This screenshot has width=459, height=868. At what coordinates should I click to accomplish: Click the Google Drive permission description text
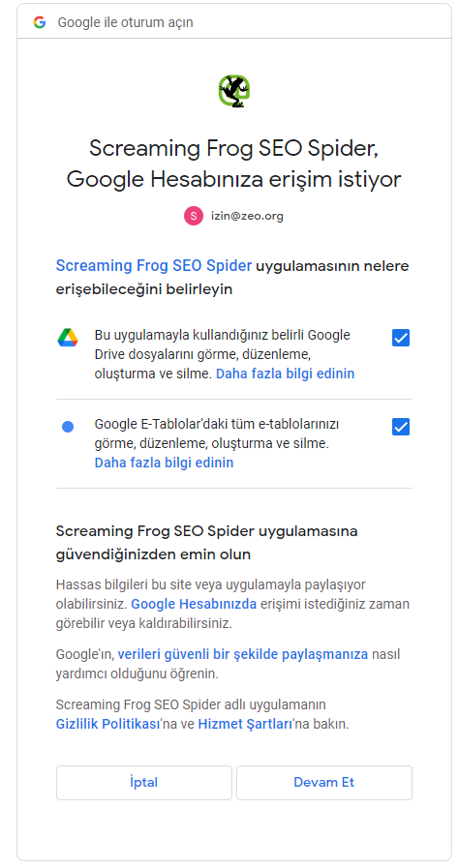[225, 354]
